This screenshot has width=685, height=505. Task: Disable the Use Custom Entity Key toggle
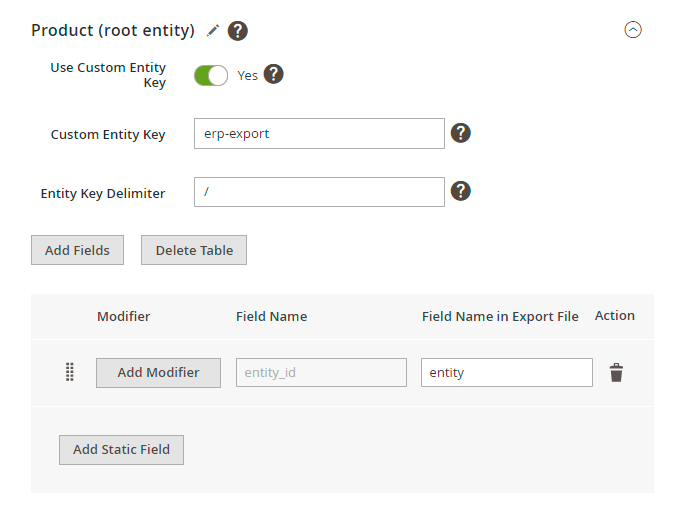point(211,75)
